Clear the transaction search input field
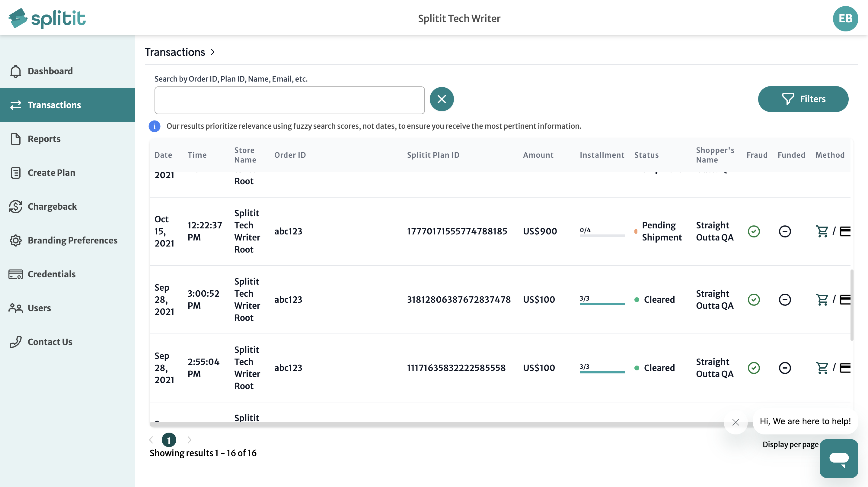The image size is (868, 487). coord(441,98)
